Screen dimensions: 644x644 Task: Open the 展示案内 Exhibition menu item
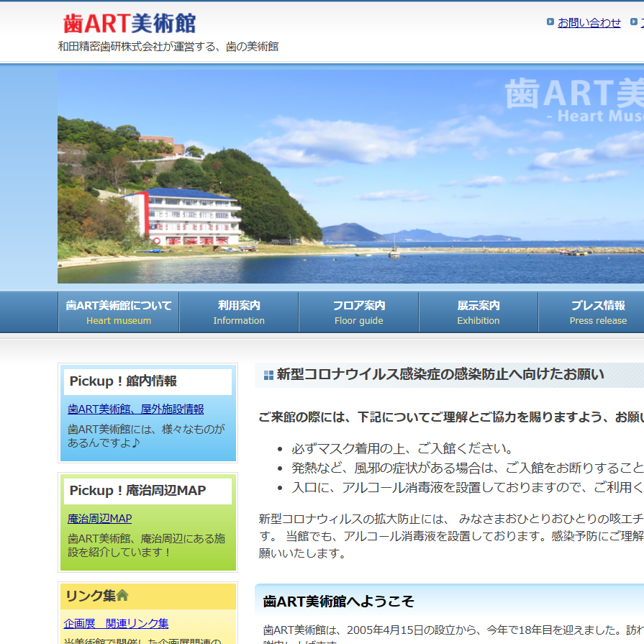(x=479, y=312)
